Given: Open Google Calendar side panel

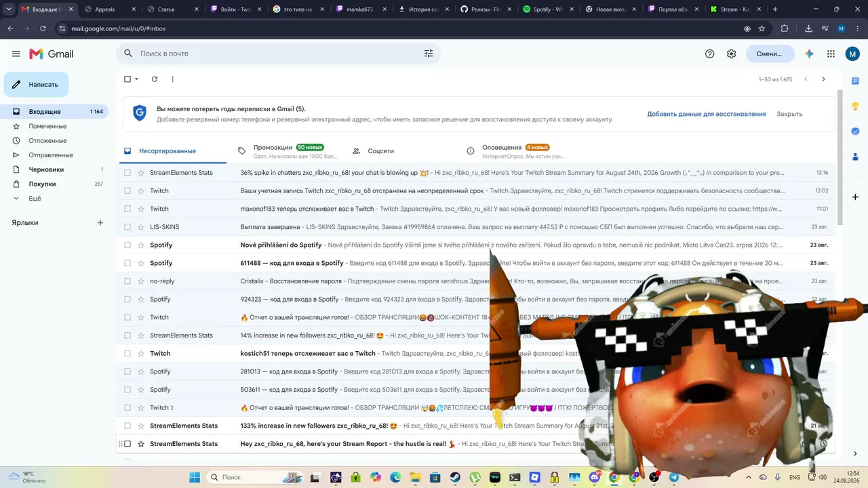Looking at the screenshot, I should point(855,81).
